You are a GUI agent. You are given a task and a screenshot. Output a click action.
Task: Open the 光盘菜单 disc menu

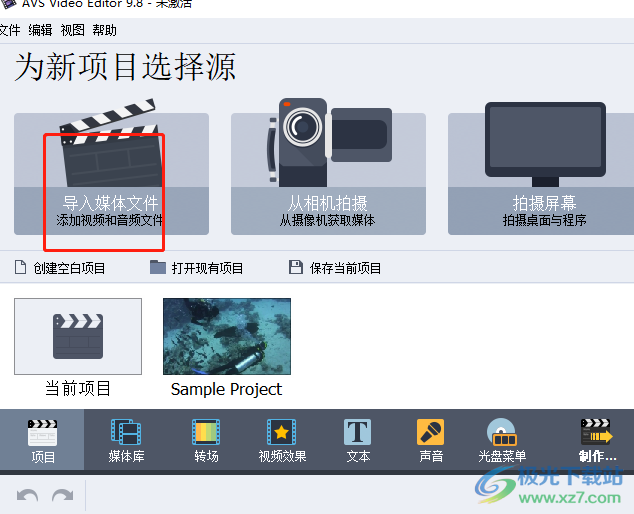502,440
